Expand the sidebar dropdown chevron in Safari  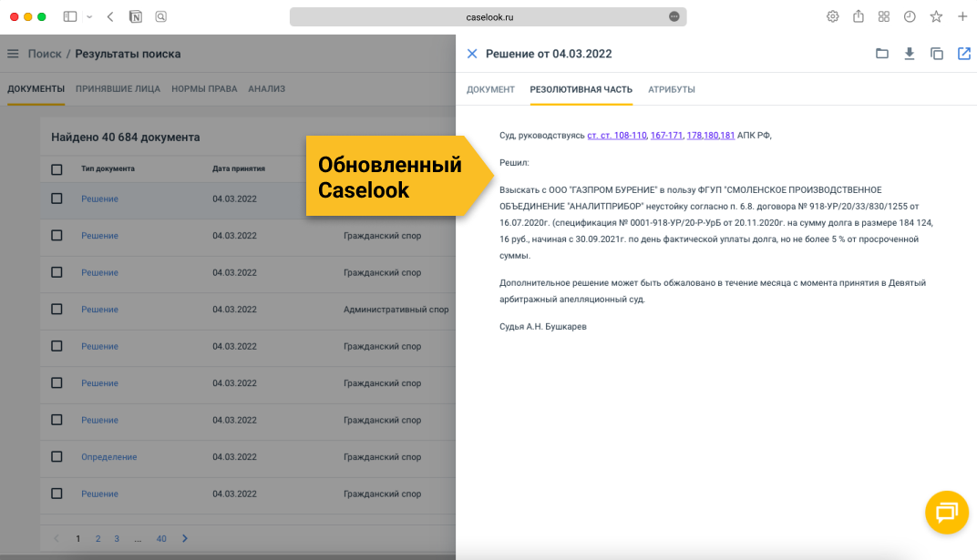coord(89,17)
